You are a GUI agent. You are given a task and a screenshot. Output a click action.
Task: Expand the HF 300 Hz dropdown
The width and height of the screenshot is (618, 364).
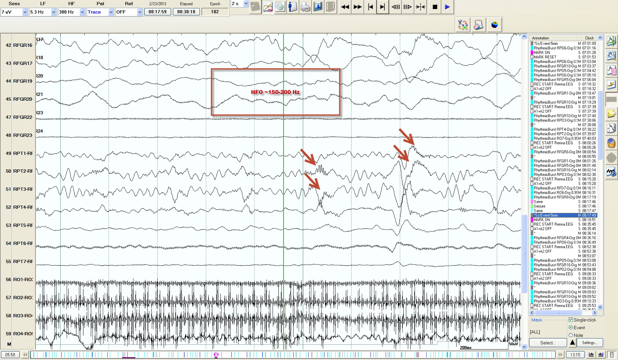(82, 12)
